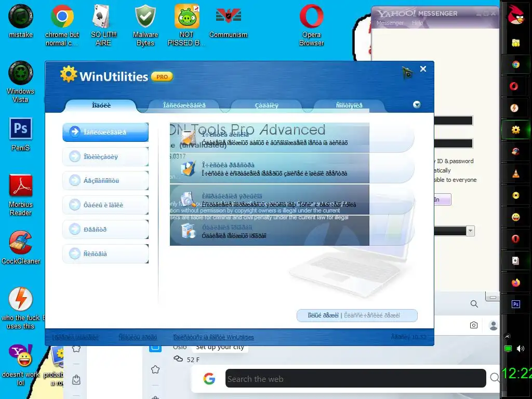The height and width of the screenshot is (399, 532).
Task: Click Opera dock icon directly below Chrome
Action: 514,86
